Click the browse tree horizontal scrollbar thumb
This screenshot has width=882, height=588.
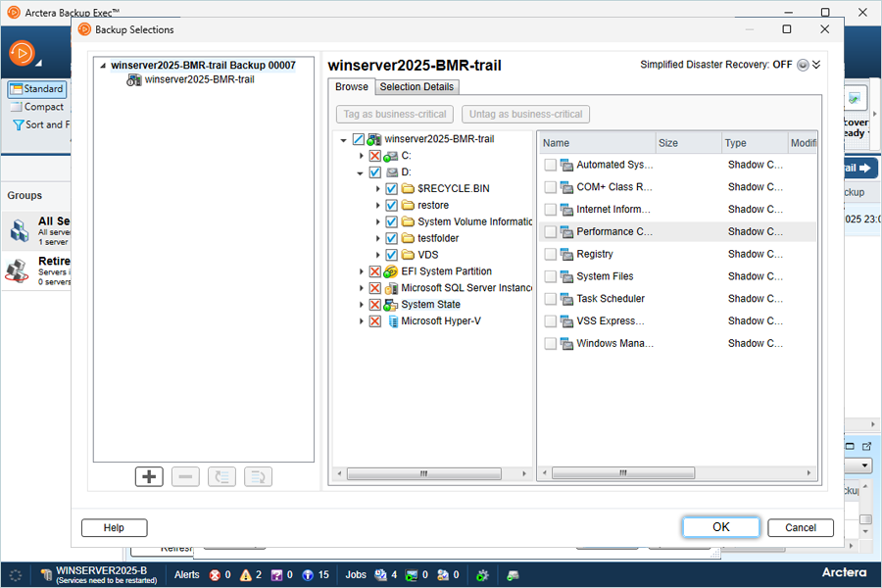[x=424, y=473]
